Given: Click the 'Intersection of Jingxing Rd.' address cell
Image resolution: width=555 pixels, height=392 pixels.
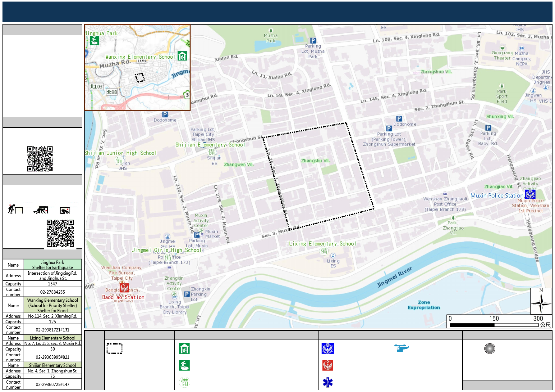Looking at the screenshot, I should point(53,276).
